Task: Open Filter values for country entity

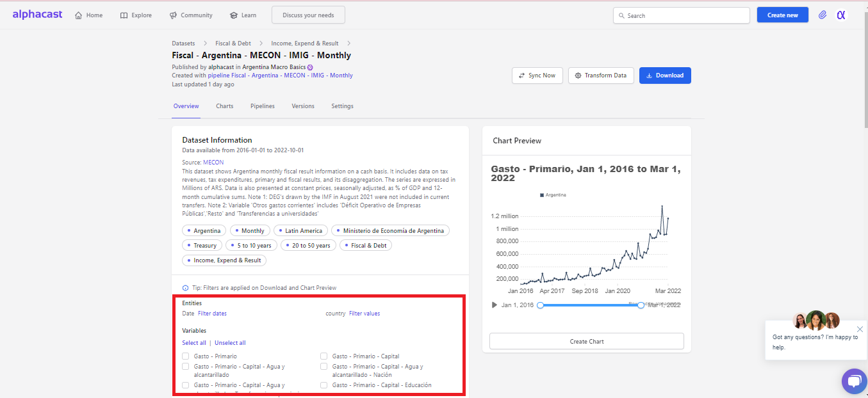Action: point(363,313)
